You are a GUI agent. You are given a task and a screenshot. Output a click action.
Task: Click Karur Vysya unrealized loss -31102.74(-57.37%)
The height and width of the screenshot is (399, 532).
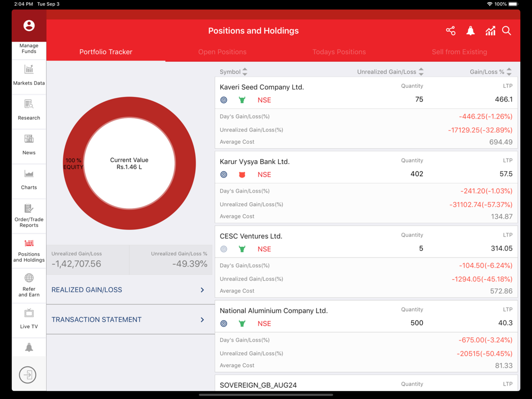(481, 205)
